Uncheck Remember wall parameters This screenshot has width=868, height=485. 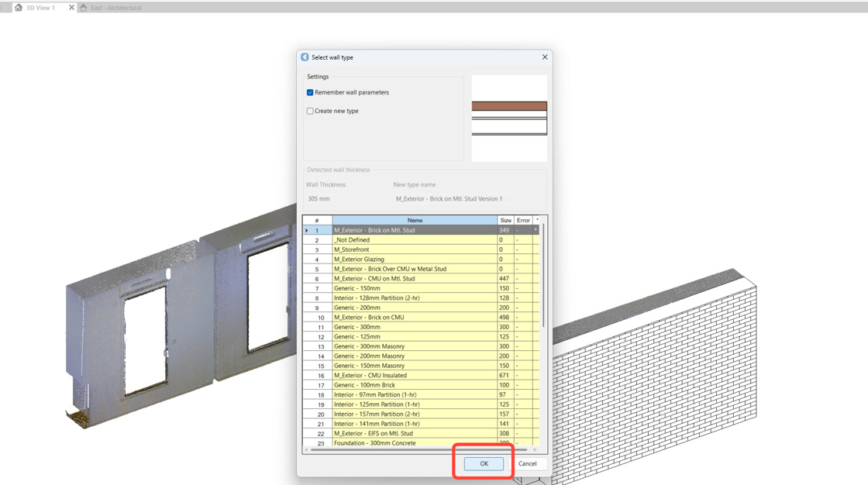click(x=310, y=92)
